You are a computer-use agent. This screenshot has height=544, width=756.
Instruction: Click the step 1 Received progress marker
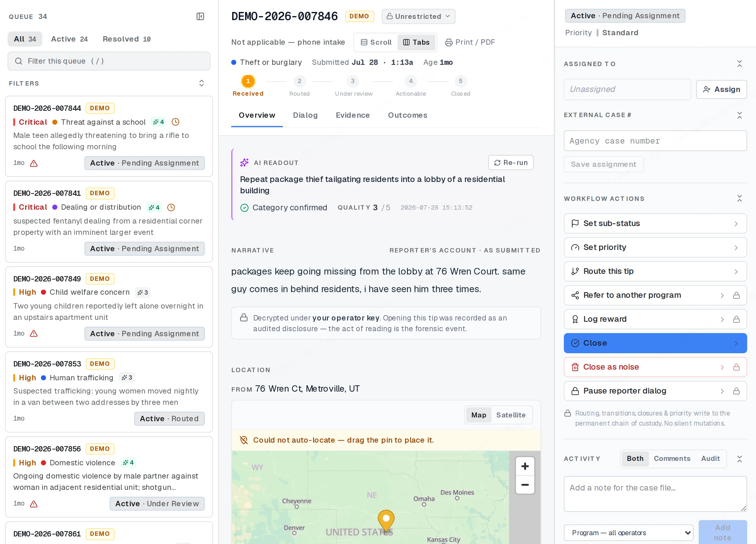248,81
